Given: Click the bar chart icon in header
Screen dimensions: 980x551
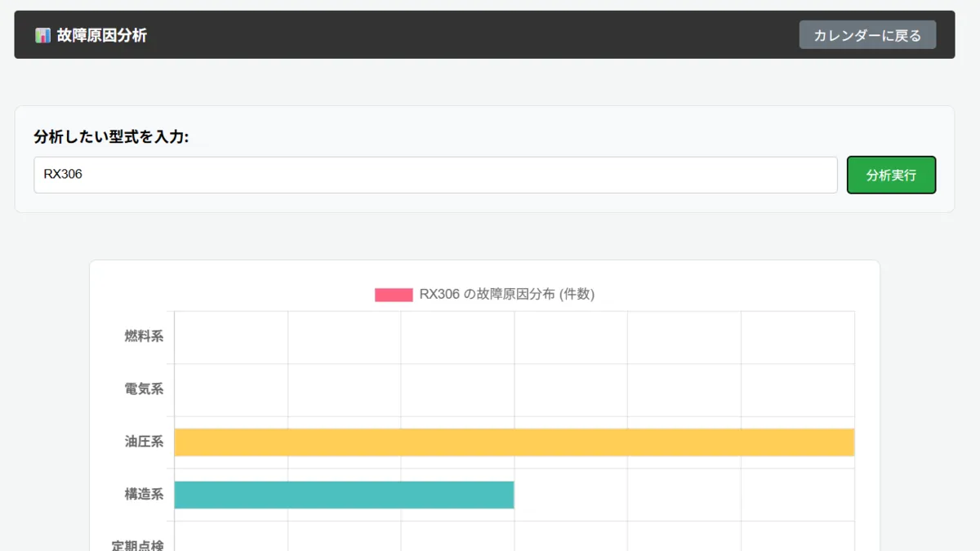Looking at the screenshot, I should coord(42,35).
